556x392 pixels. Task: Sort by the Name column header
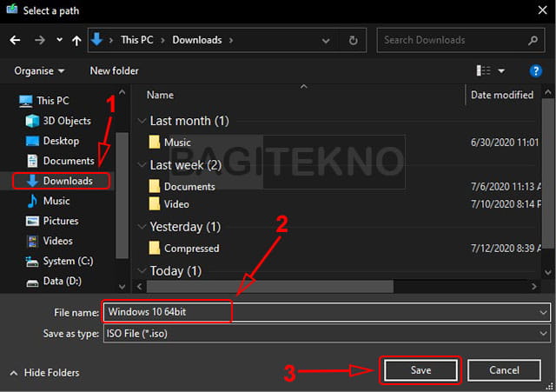click(160, 95)
